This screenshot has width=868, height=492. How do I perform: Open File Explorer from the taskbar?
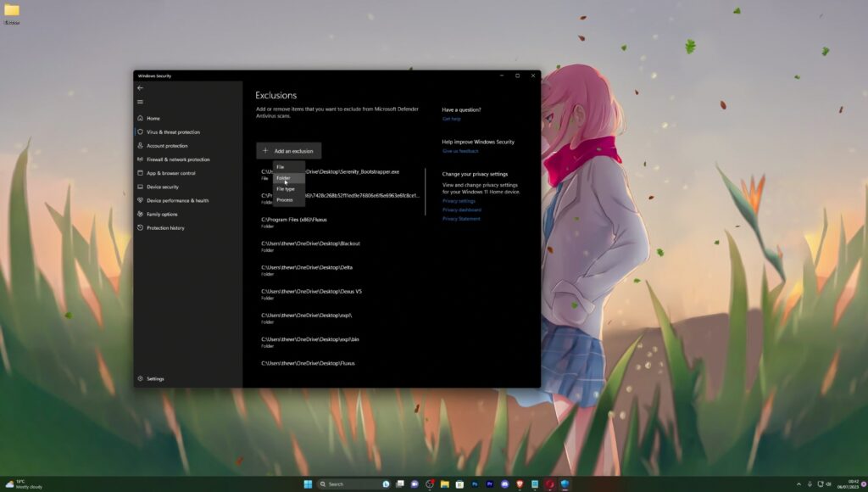[444, 484]
